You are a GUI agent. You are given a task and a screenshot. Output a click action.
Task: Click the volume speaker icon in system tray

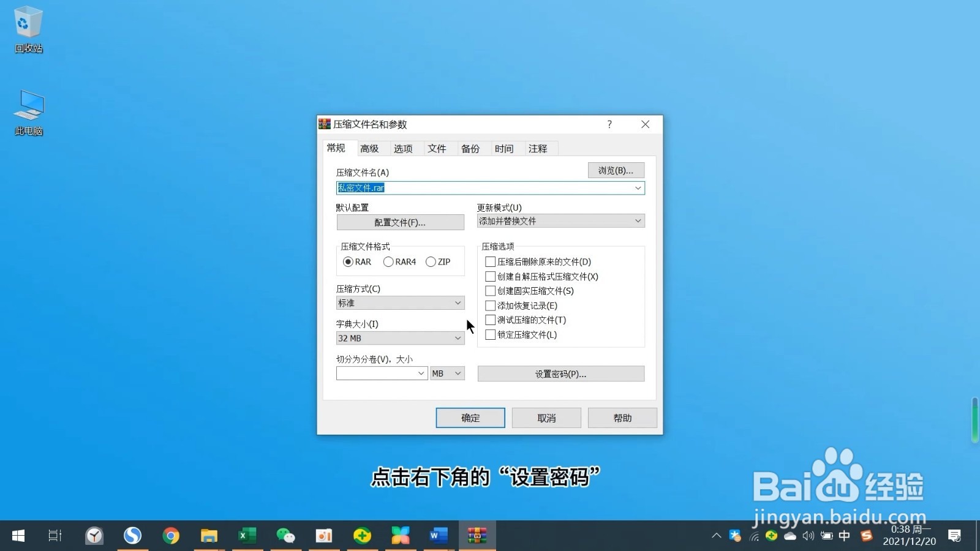pos(807,535)
